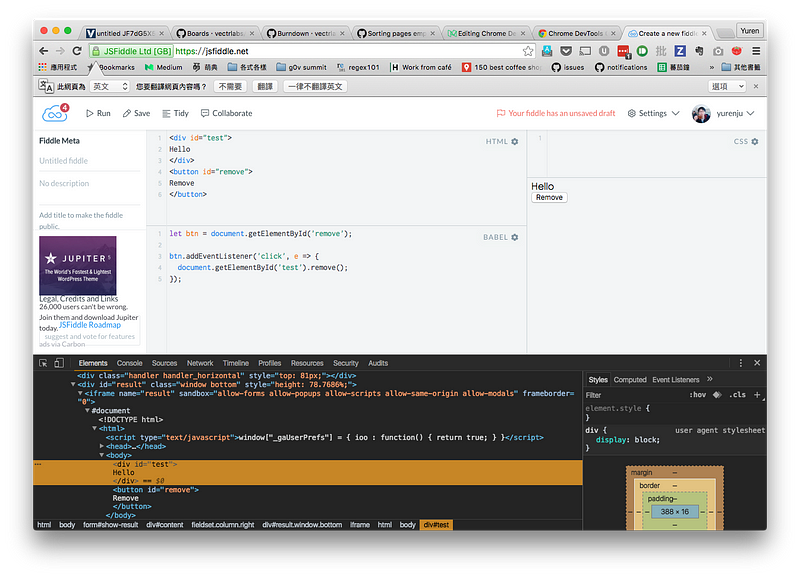
Task: Tidy up the code
Action: click(x=175, y=113)
